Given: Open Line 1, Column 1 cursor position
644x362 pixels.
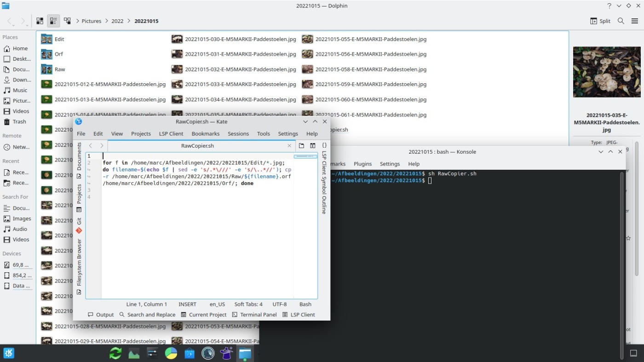Looking at the screenshot, I should point(147,304).
